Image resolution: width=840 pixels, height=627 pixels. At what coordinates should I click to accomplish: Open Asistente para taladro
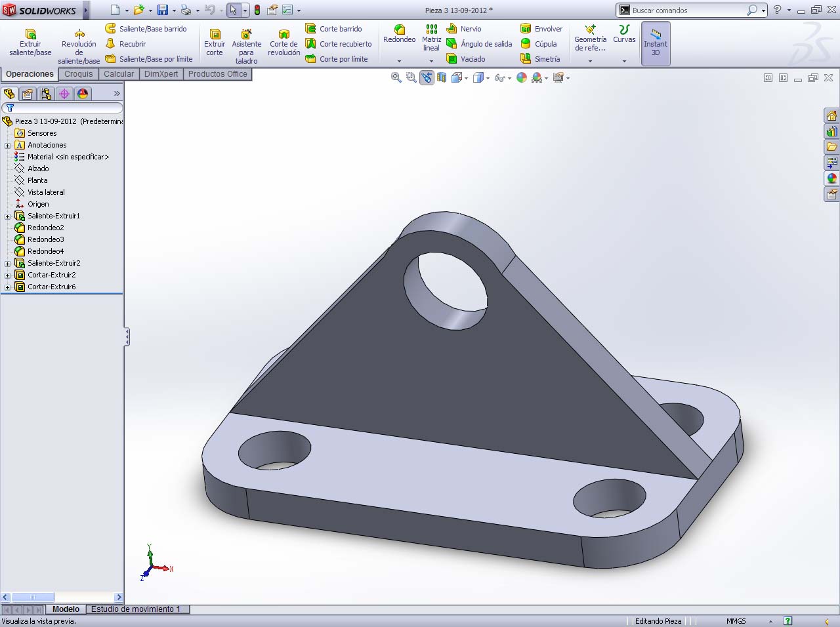[x=247, y=47]
